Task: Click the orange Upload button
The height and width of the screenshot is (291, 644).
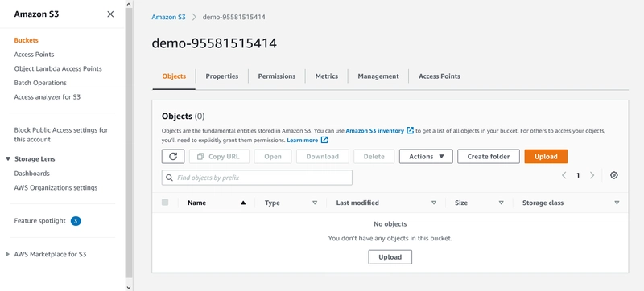Action: click(546, 157)
